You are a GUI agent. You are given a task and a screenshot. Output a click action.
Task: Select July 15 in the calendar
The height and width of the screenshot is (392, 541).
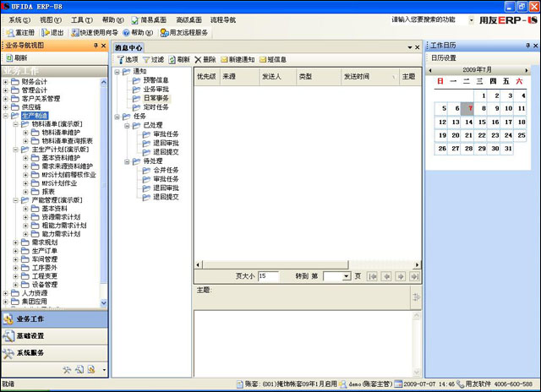482,122
